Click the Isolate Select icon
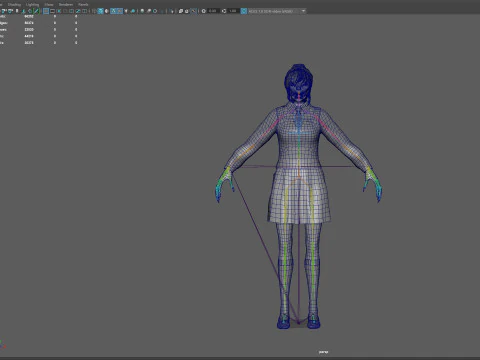The image size is (480, 360). coord(172,11)
